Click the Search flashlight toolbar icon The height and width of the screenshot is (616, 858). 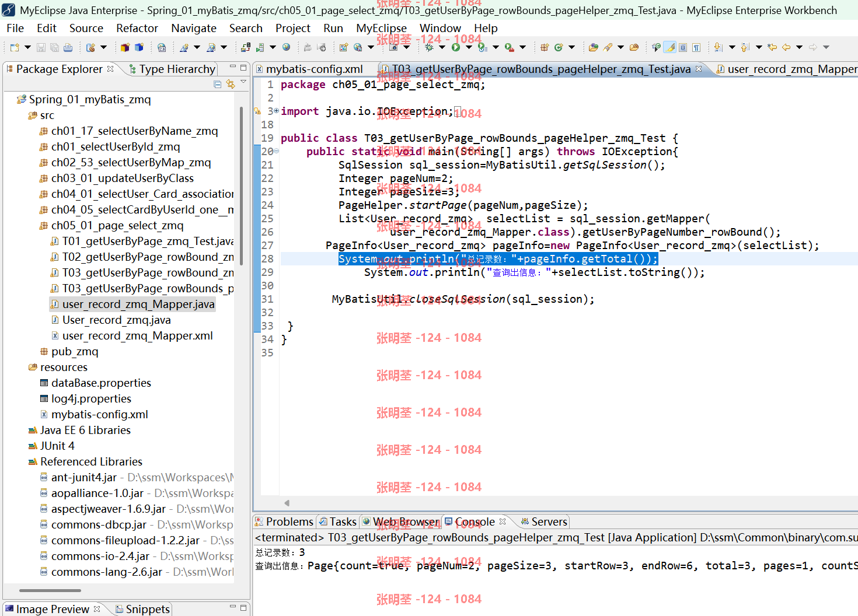coord(608,47)
